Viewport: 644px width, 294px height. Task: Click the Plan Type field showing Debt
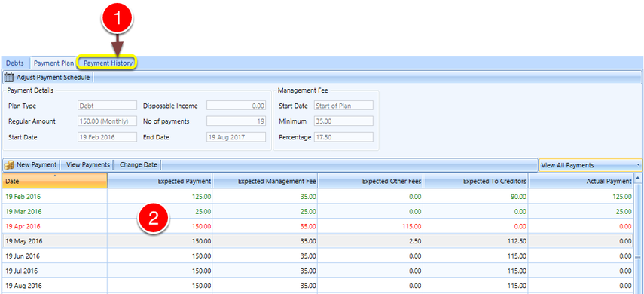[107, 106]
